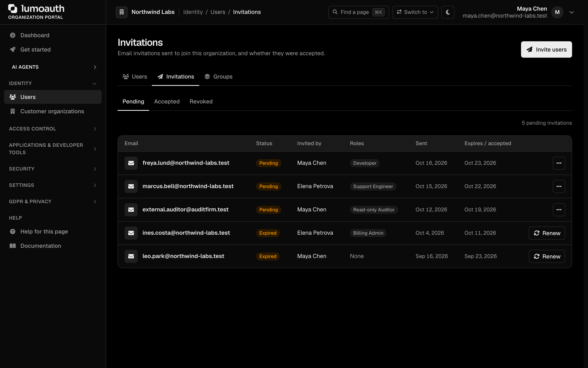Image resolution: width=588 pixels, height=368 pixels.
Task: Open actions menu for marcus.bell invitation
Action: (x=559, y=186)
